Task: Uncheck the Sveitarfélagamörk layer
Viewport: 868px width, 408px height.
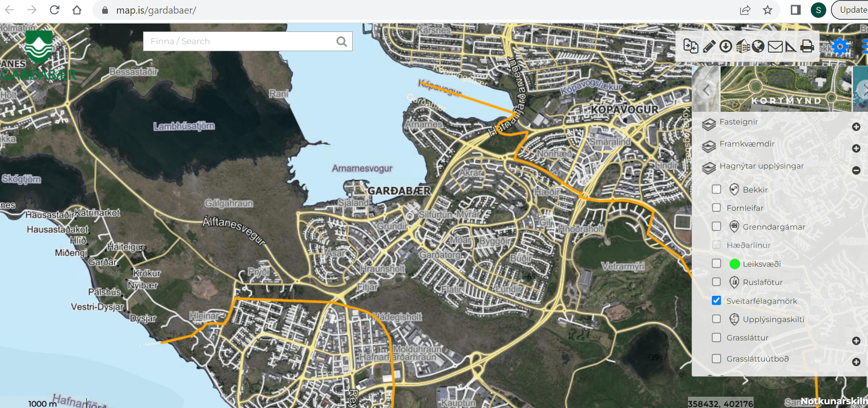Action: pos(716,300)
